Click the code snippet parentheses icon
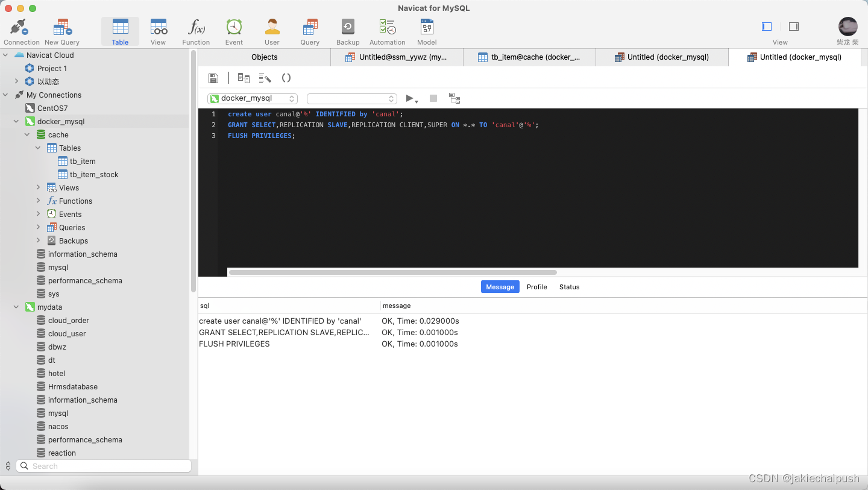 tap(286, 78)
